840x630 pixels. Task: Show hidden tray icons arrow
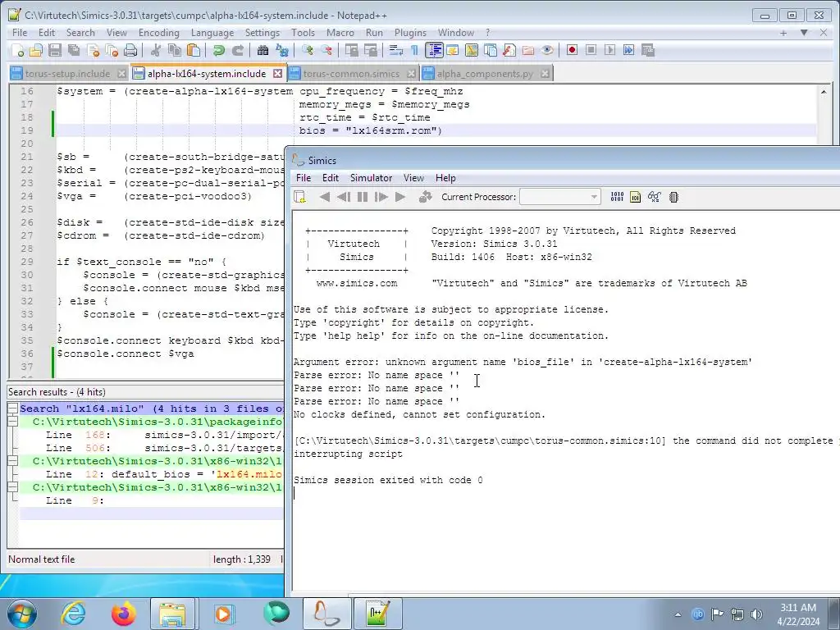(678, 614)
